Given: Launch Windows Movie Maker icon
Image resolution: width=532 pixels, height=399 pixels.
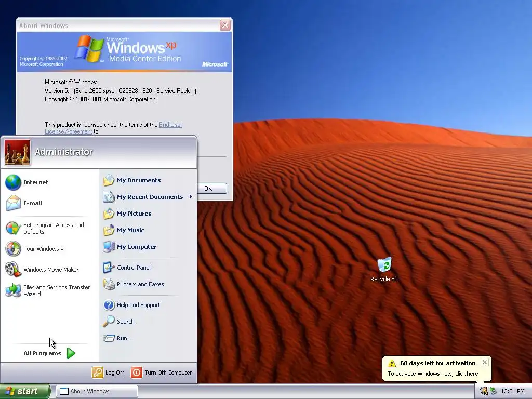Looking at the screenshot, I should (13, 270).
